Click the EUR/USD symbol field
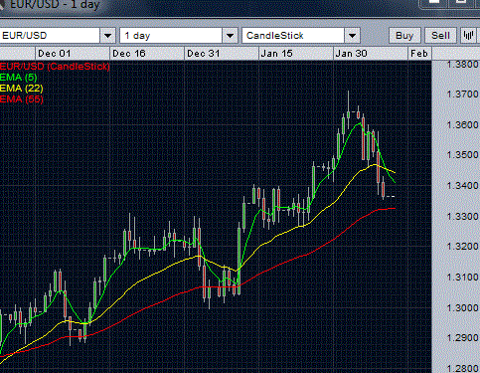 tap(49, 35)
